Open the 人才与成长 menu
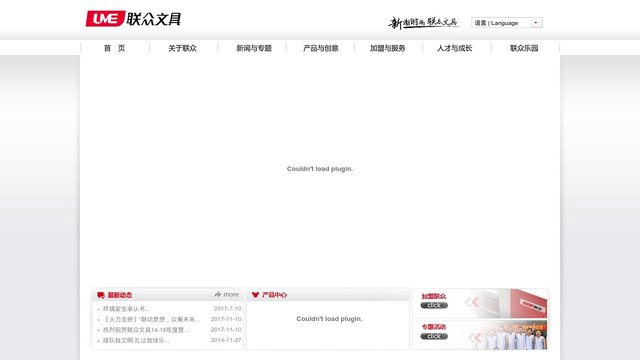 (454, 48)
